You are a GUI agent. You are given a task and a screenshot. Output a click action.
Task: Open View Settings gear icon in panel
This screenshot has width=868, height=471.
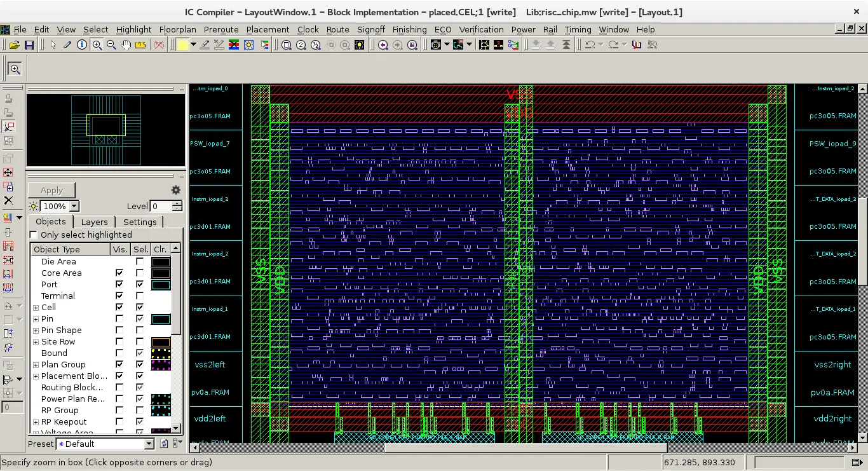(176, 190)
